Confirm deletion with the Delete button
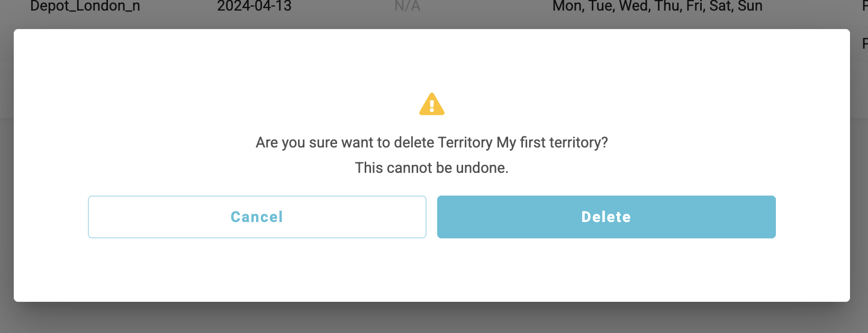The width and height of the screenshot is (868, 333). tap(606, 217)
